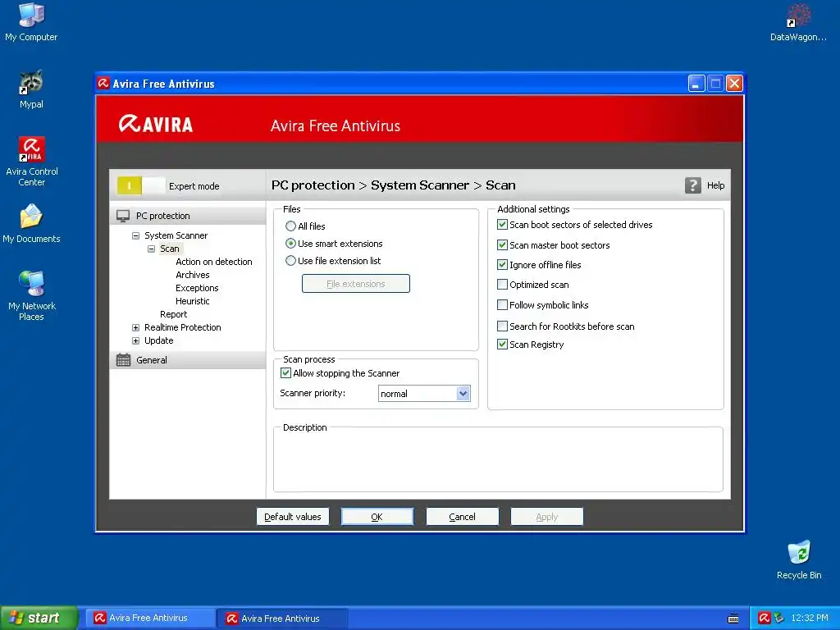Uncheck Scan master boot sectors
This screenshot has width=840, height=630.
click(502, 244)
